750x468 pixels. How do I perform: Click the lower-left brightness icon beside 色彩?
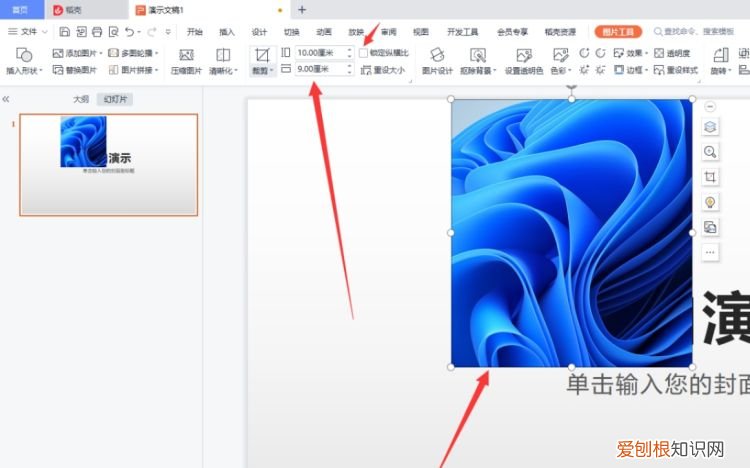point(584,70)
